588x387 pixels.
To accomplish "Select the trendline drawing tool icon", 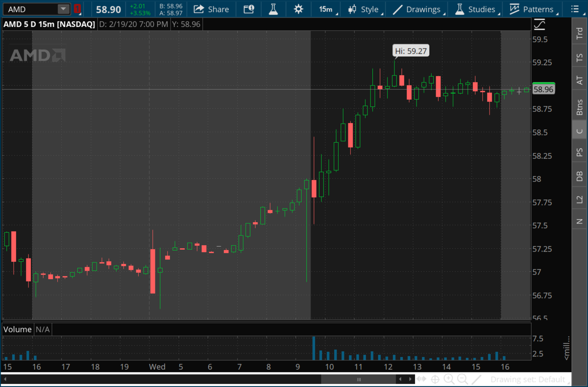I will (476, 379).
